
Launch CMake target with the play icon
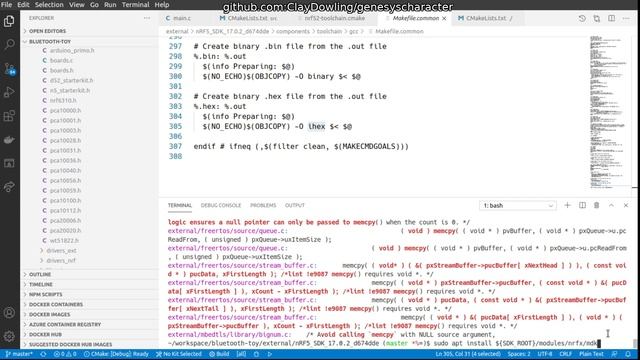click(270, 354)
